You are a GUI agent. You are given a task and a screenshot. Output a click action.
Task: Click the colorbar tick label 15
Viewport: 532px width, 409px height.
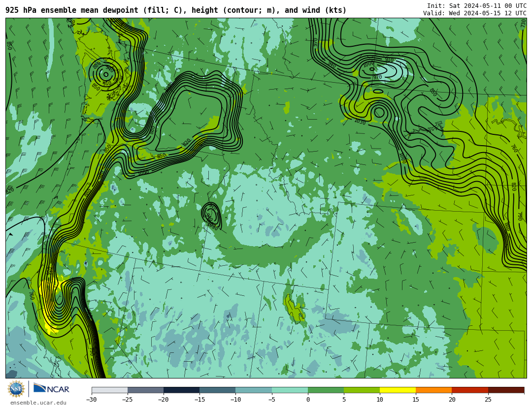click(416, 400)
